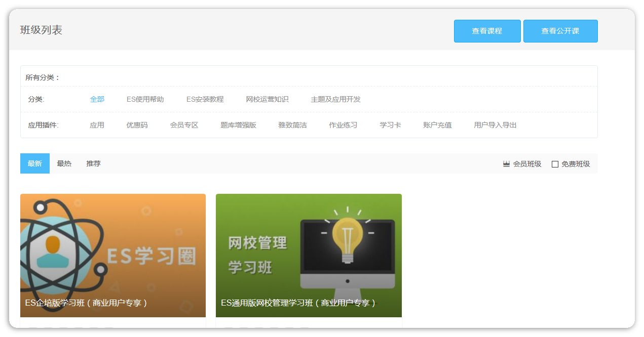Open the ES通用版网校管理学习班 class thumbnail

309,255
